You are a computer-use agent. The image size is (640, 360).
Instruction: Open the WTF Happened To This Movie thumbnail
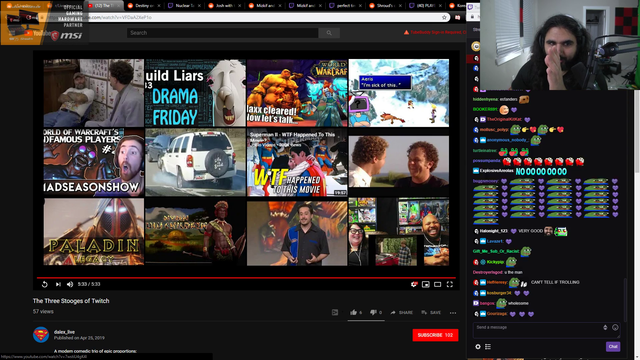(297, 162)
